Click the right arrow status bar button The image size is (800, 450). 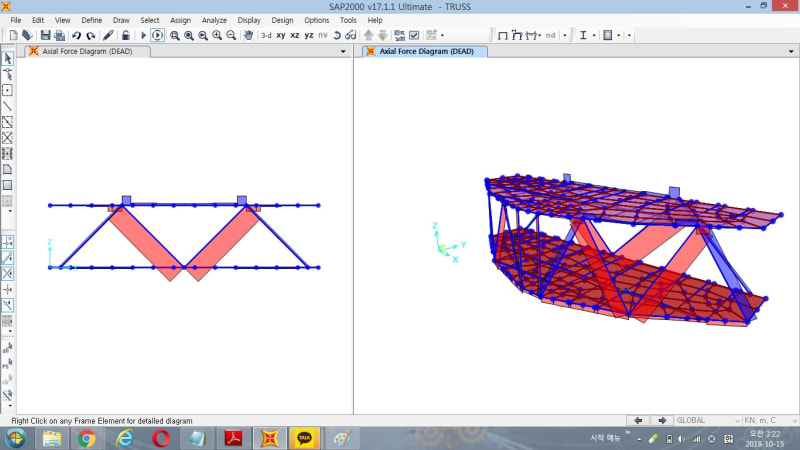(x=662, y=420)
